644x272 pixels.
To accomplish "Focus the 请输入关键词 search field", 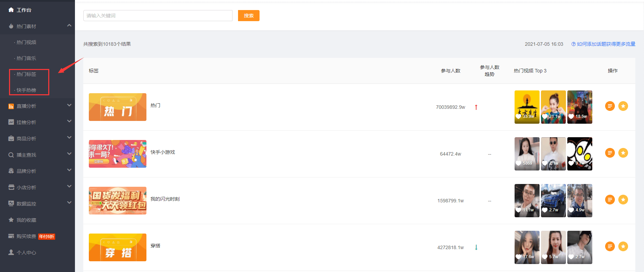I will [x=158, y=16].
